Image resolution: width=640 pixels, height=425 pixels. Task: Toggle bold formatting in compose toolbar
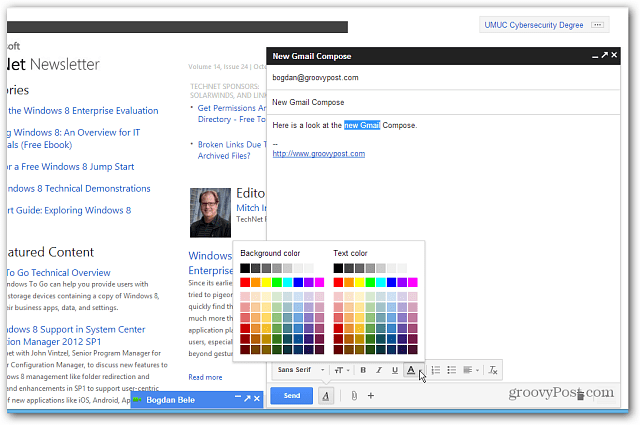click(x=363, y=370)
